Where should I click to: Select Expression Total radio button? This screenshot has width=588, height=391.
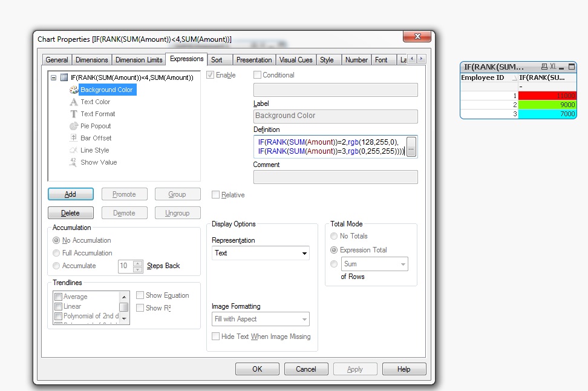tap(334, 250)
